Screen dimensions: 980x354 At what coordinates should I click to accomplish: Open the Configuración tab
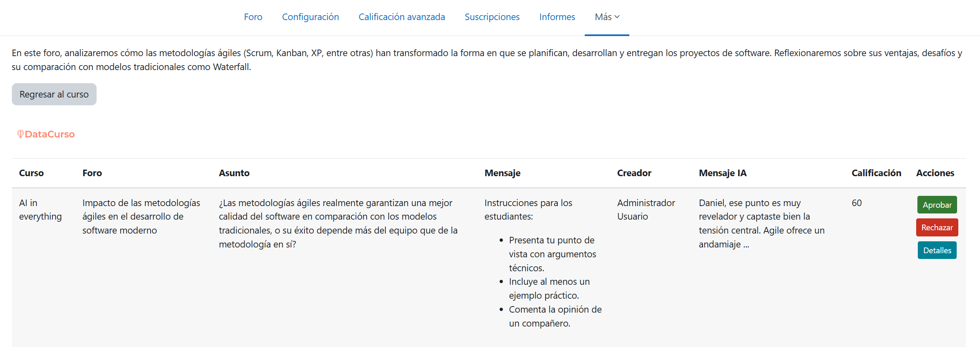(310, 17)
